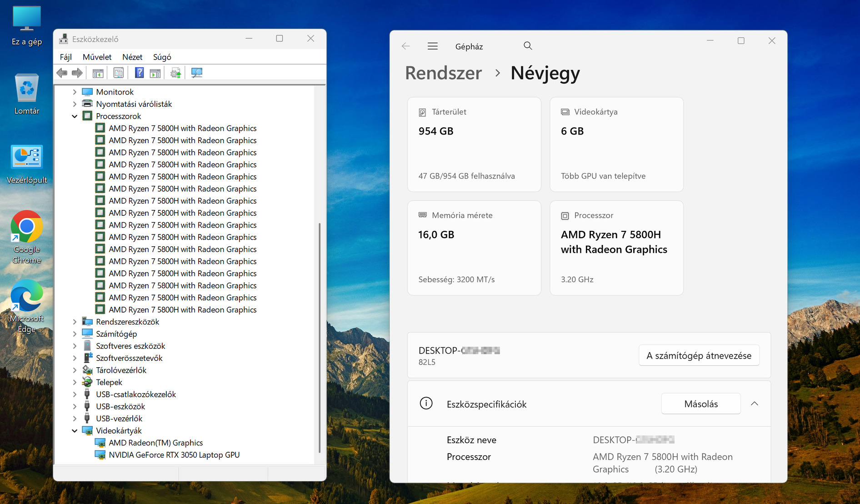860x504 pixels.
Task: Click the Eszközkezelő title bar icon
Action: pyautogui.click(x=64, y=39)
